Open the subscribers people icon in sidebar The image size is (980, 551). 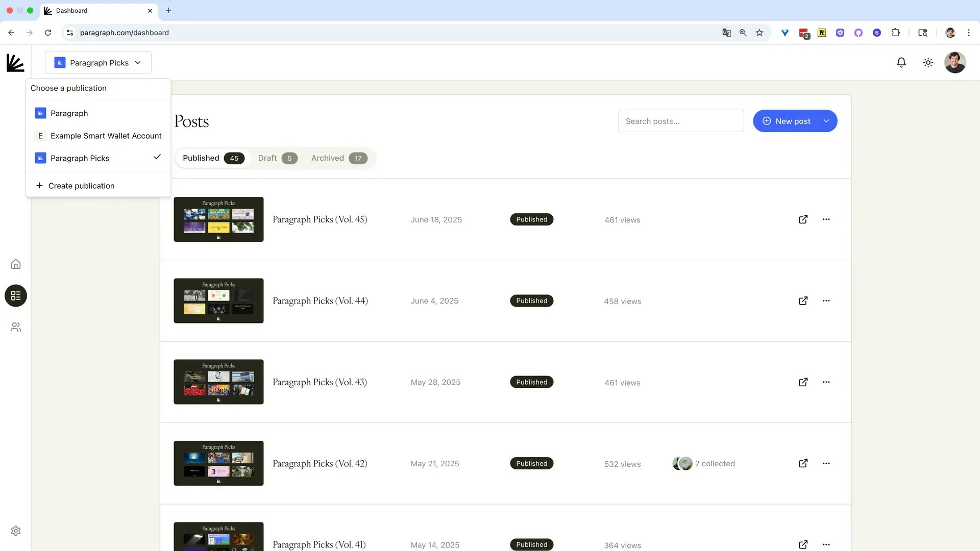(16, 327)
